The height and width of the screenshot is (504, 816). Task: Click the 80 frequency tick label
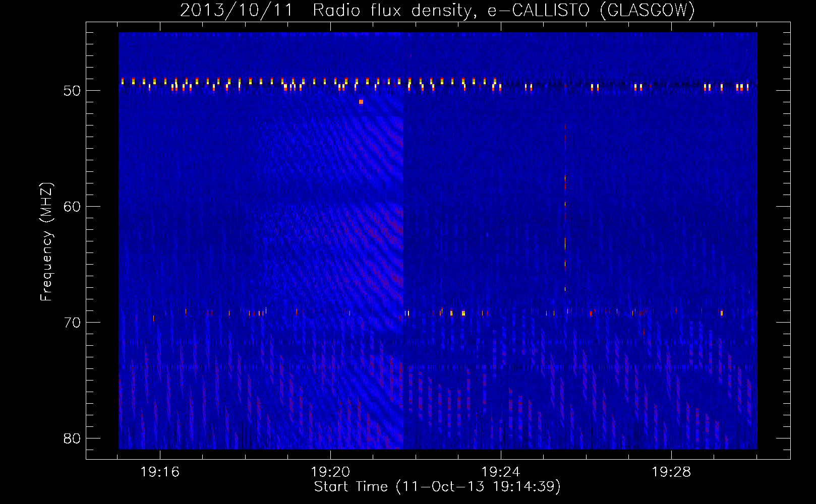[72, 438]
